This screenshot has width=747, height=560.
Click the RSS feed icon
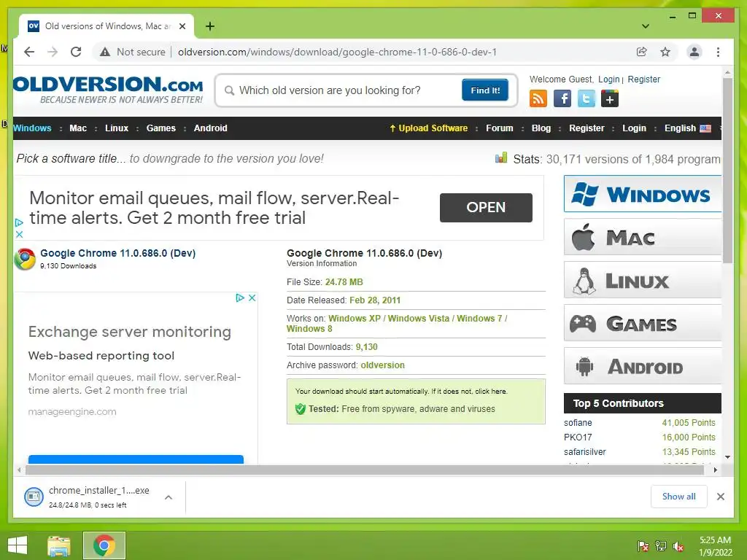point(538,98)
